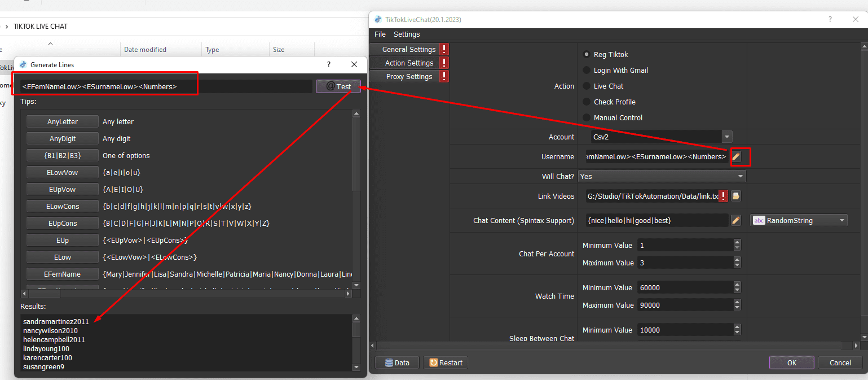Click the pencil icon beside Chat Content
This screenshot has width=868, height=380.
[x=735, y=220]
